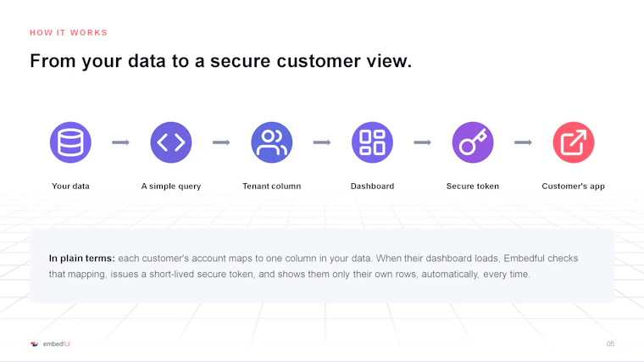Click arrow between Your data and query

click(120, 142)
